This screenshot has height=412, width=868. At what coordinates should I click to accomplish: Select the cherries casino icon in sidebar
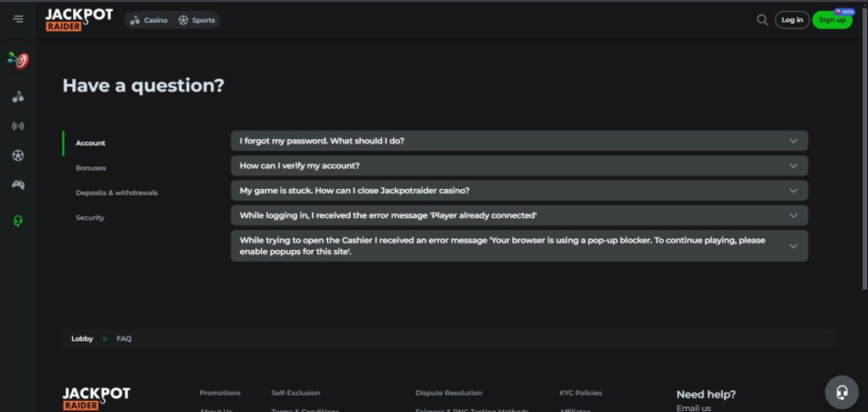pyautogui.click(x=18, y=97)
